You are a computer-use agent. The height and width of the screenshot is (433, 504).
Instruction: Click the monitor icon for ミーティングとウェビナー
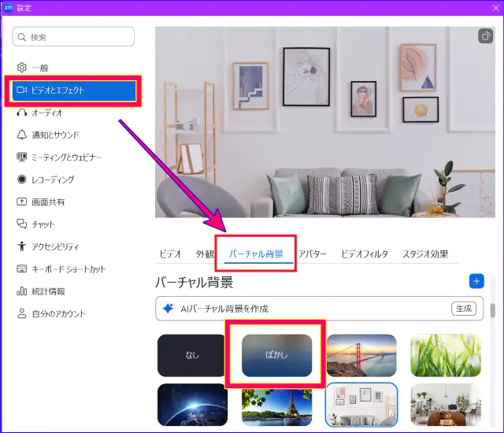(x=22, y=157)
